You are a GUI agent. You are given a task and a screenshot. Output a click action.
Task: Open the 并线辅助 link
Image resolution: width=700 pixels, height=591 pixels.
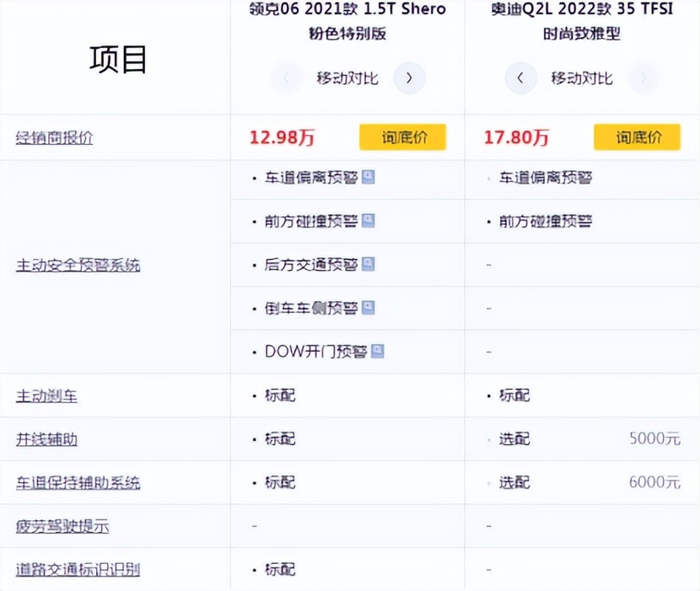point(46,439)
